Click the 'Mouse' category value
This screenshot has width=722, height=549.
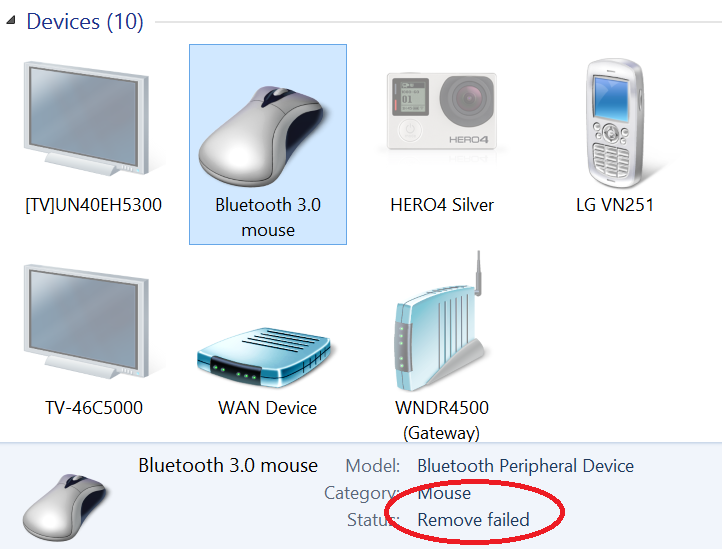(x=444, y=493)
